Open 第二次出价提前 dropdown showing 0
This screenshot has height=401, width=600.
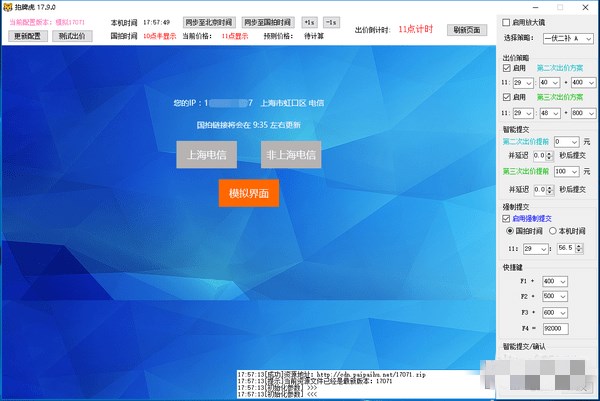567,142
